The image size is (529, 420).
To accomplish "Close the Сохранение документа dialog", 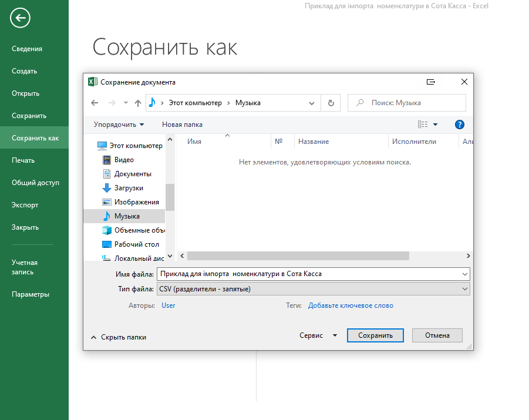I will click(464, 82).
